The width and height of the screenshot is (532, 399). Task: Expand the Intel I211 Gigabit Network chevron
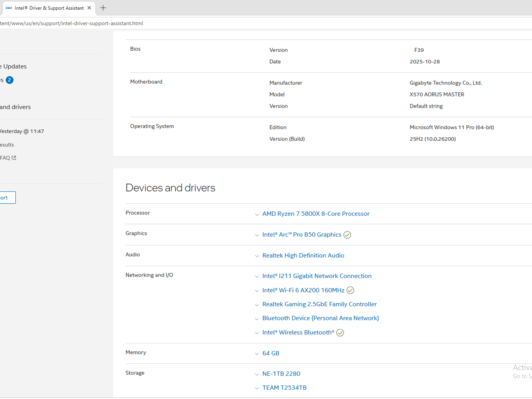[x=257, y=277]
